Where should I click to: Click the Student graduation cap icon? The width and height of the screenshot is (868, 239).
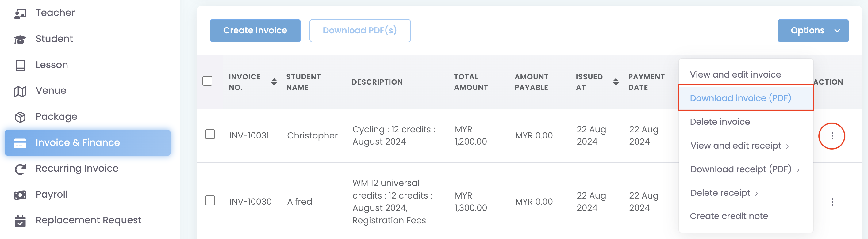coord(20,40)
